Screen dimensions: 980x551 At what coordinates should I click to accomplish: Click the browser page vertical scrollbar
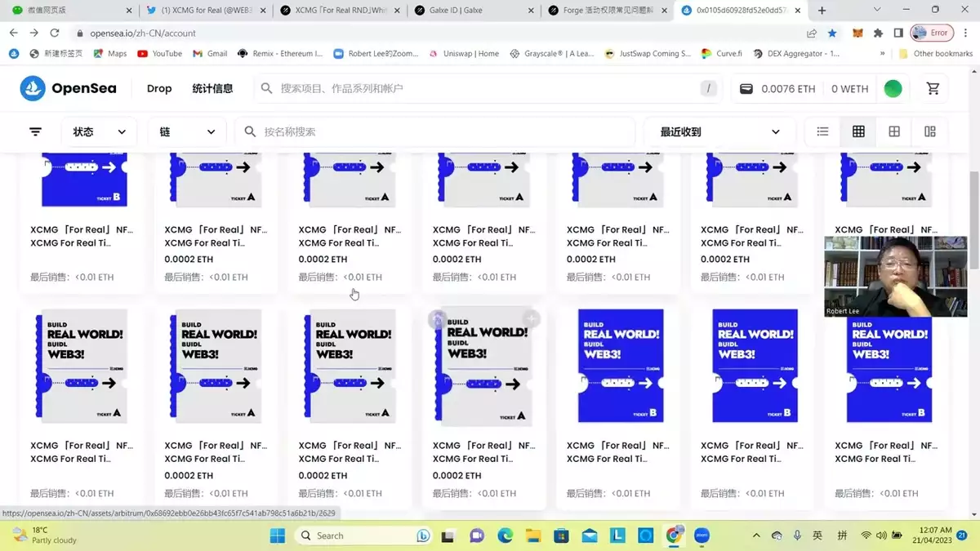[973, 220]
